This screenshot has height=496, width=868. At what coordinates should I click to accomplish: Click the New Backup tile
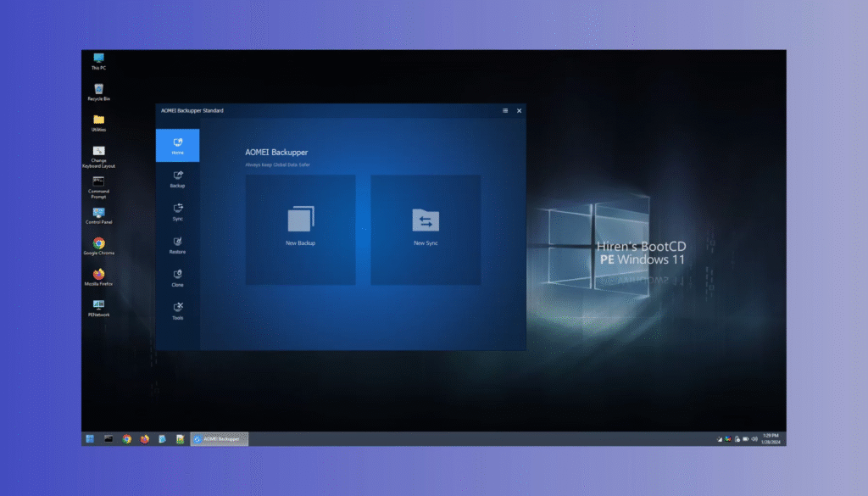click(300, 230)
